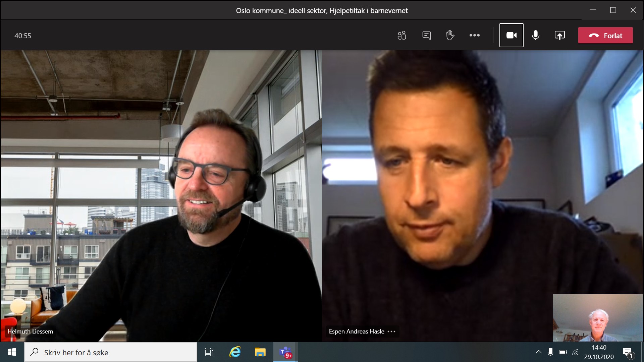
Task: Open the Windows notification center
Action: tap(628, 352)
